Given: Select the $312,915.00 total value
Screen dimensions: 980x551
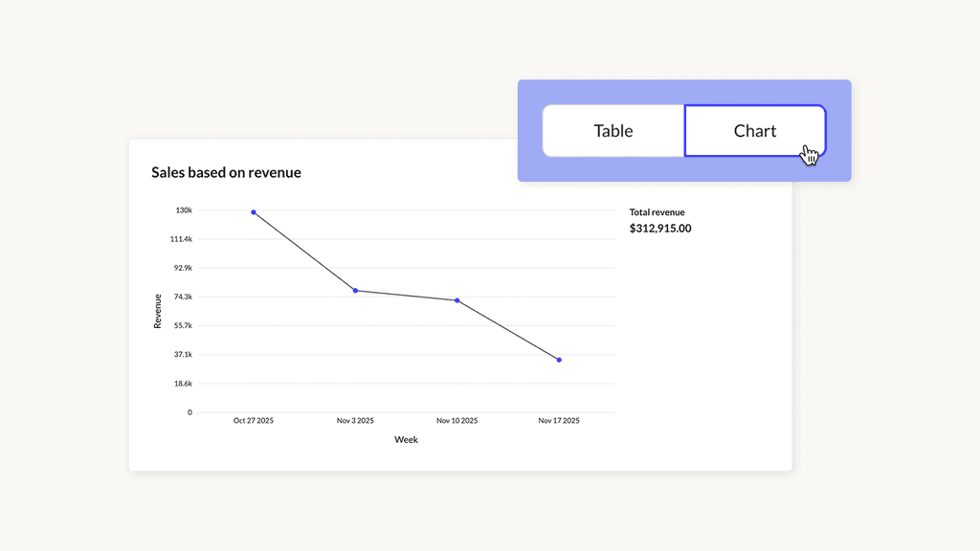Looking at the screenshot, I should pos(660,229).
